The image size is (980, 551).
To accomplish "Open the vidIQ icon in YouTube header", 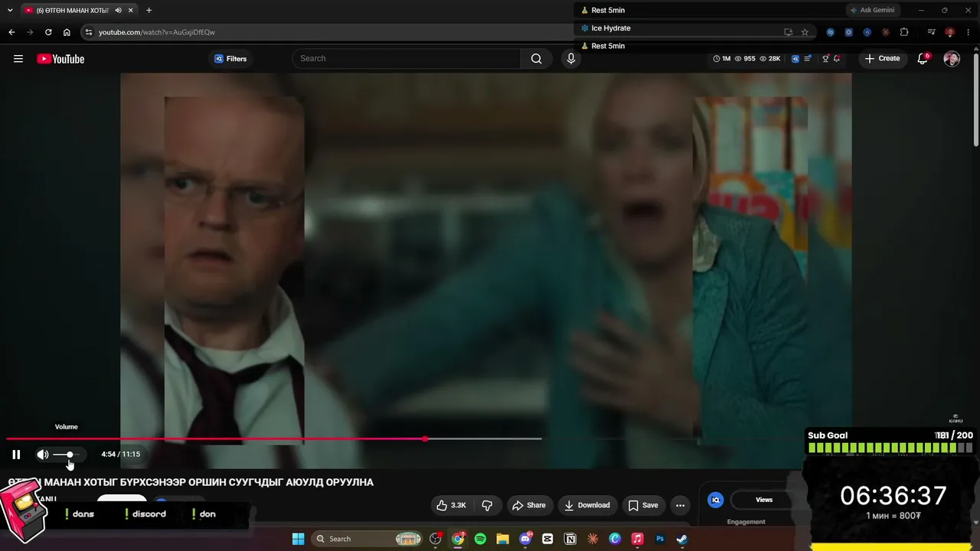I will tap(795, 58).
